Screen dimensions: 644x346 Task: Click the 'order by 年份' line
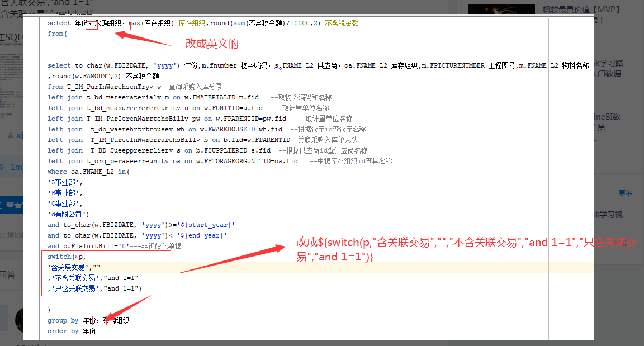point(72,331)
